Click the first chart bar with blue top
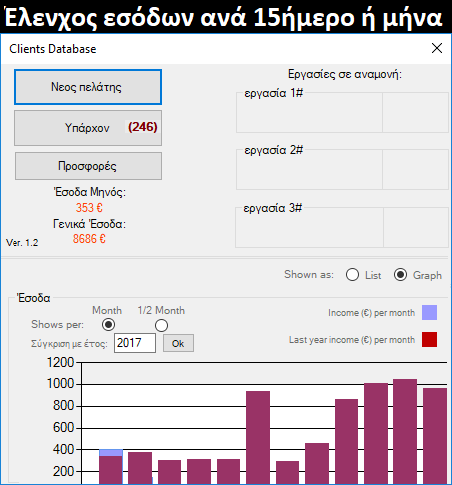452x485 pixels. tap(111, 467)
